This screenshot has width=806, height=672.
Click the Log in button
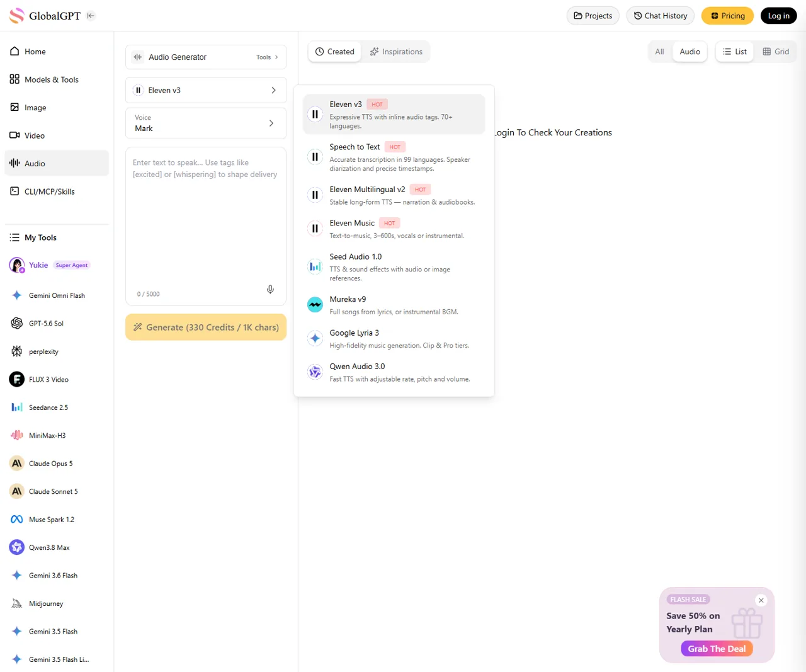coord(779,16)
